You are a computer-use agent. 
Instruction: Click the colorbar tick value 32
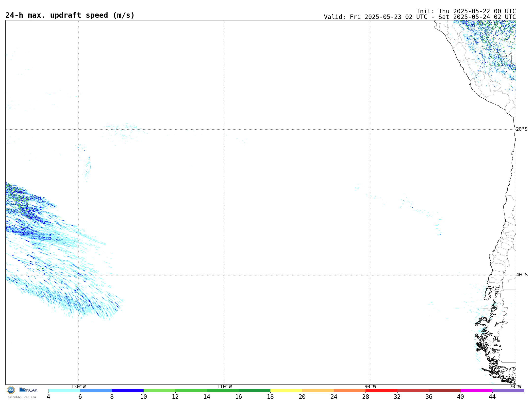pyautogui.click(x=397, y=397)
